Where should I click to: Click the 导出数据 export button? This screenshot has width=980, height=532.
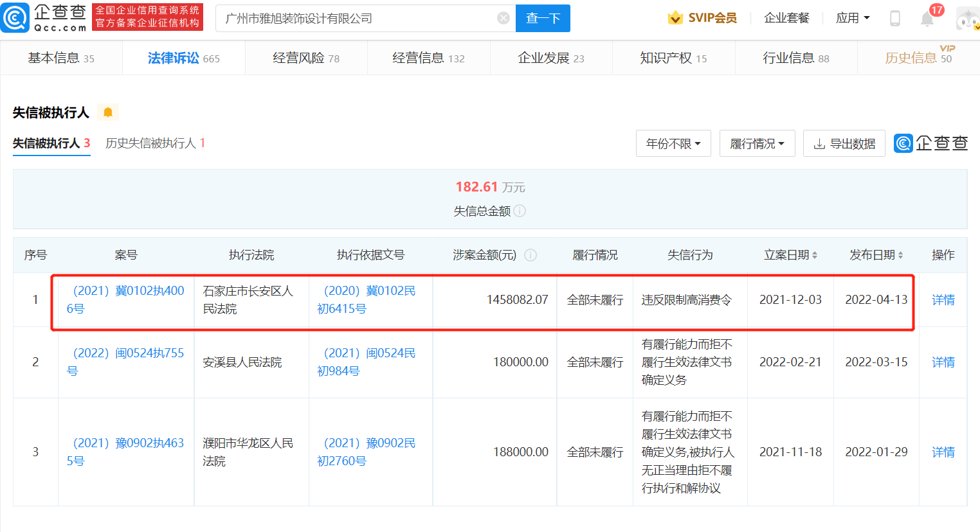[x=844, y=143]
